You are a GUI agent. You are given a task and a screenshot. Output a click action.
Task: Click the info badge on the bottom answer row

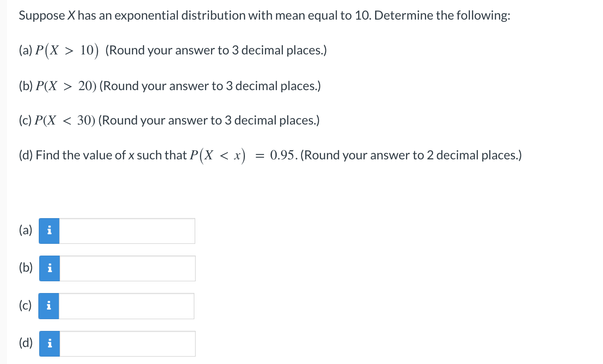click(x=49, y=343)
